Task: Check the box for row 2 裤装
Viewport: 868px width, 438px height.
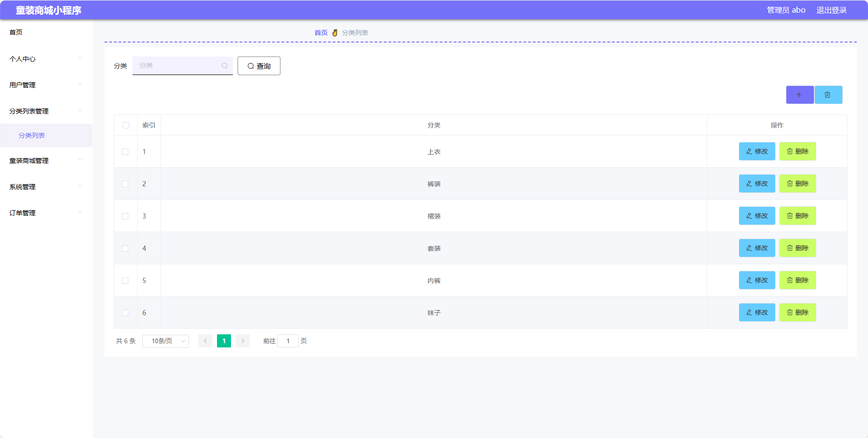Action: click(125, 184)
